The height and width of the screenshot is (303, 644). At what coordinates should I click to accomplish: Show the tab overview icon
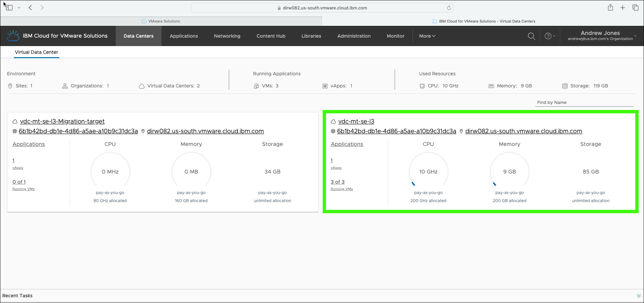point(636,7)
